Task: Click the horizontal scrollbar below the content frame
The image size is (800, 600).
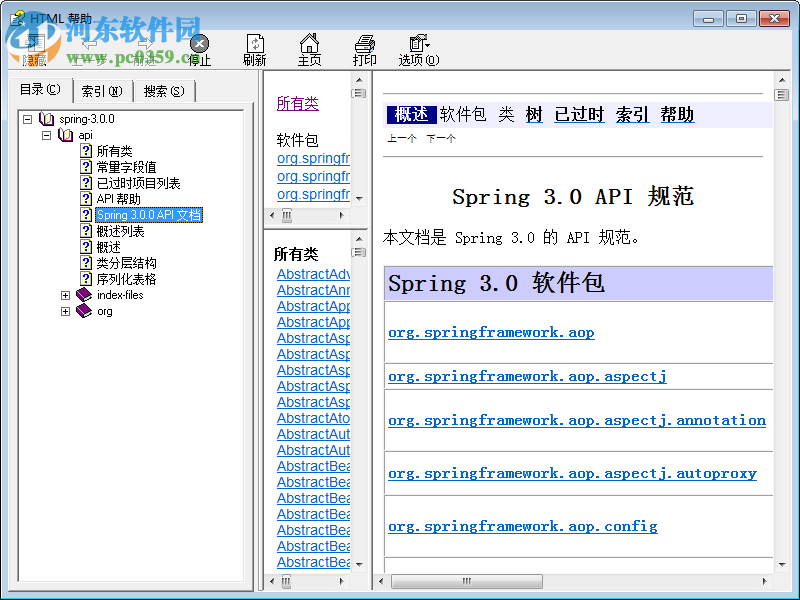Action: point(465,581)
